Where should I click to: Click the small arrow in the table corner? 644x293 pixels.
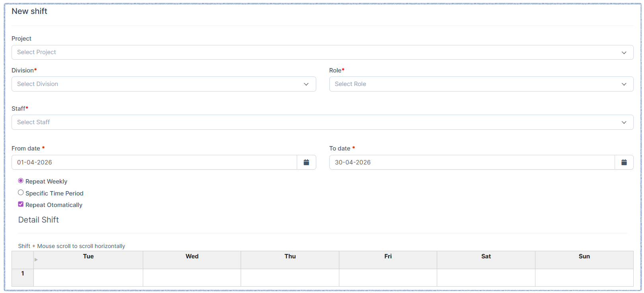[x=36, y=260]
